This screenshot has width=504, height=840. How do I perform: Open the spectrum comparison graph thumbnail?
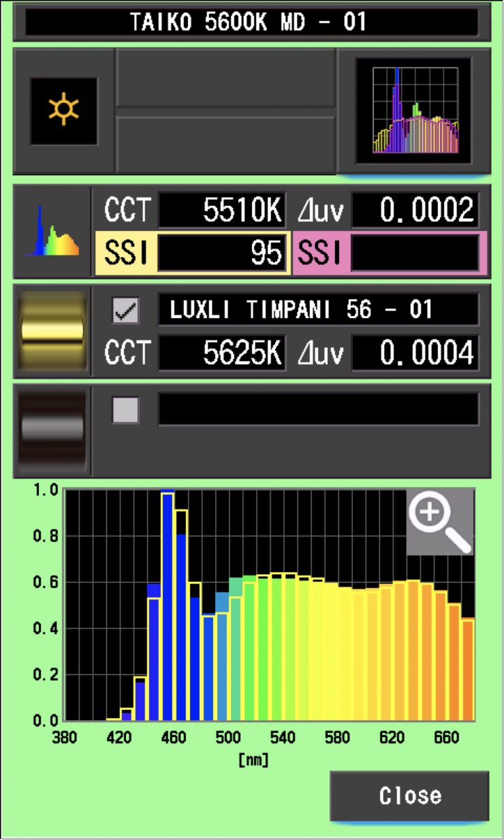tap(414, 111)
